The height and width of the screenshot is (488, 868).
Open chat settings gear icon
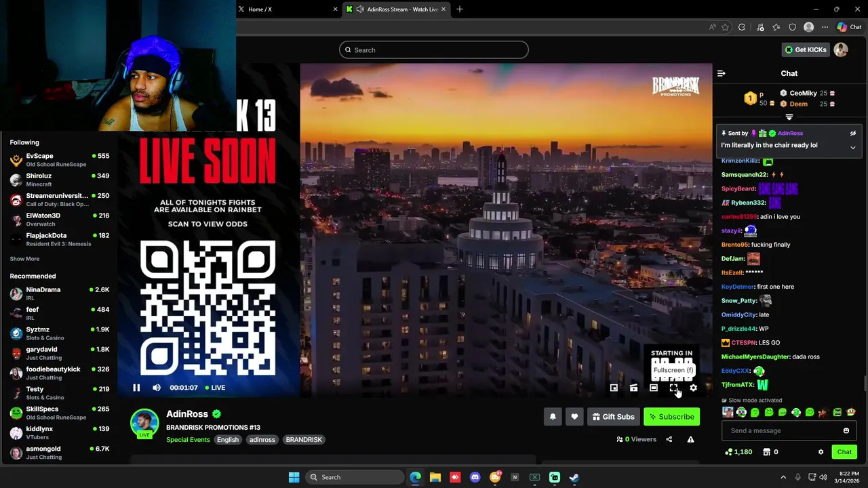coord(821,452)
